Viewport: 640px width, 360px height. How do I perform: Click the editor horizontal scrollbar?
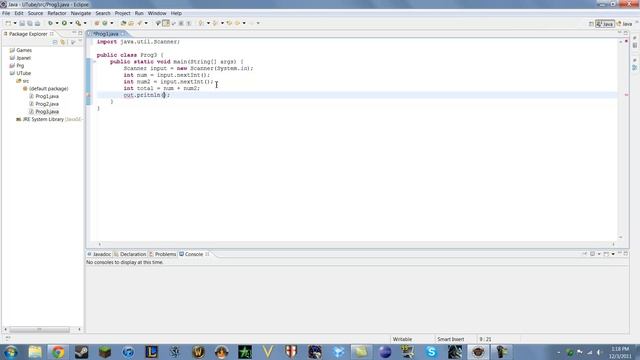tap(356, 244)
